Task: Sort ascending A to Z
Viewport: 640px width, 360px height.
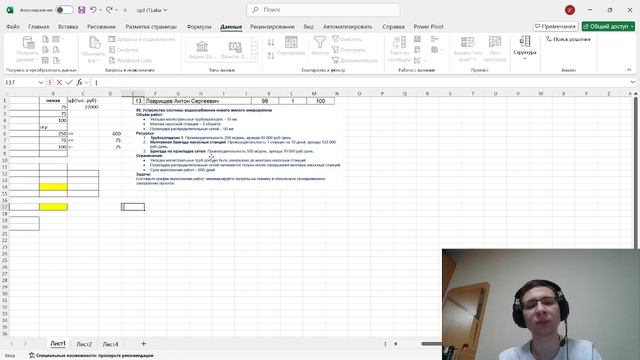Action: tap(271, 42)
